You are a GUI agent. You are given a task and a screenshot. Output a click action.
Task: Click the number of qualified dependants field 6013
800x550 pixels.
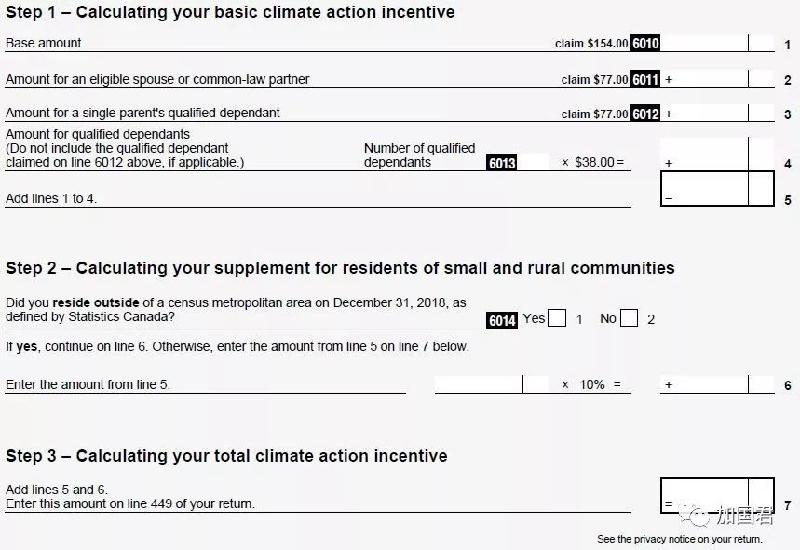click(x=533, y=162)
